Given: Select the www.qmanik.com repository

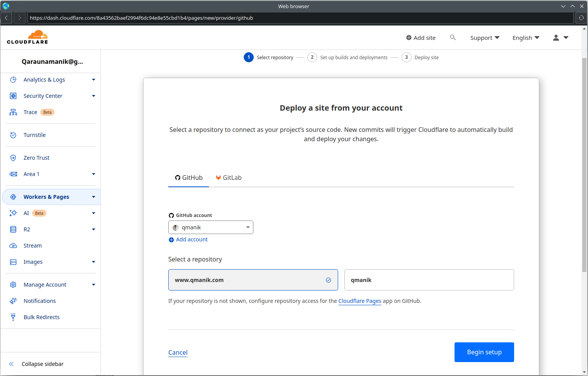Looking at the screenshot, I should click(253, 280).
